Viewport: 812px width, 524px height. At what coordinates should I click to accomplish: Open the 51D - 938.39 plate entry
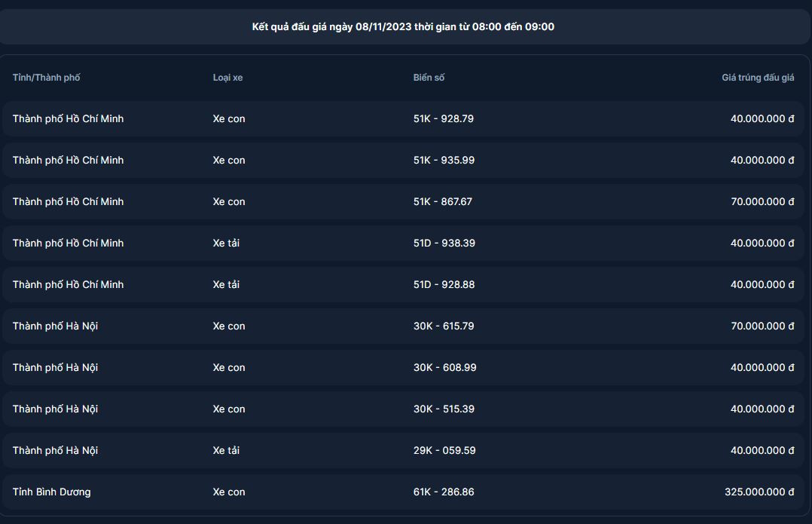pos(444,244)
